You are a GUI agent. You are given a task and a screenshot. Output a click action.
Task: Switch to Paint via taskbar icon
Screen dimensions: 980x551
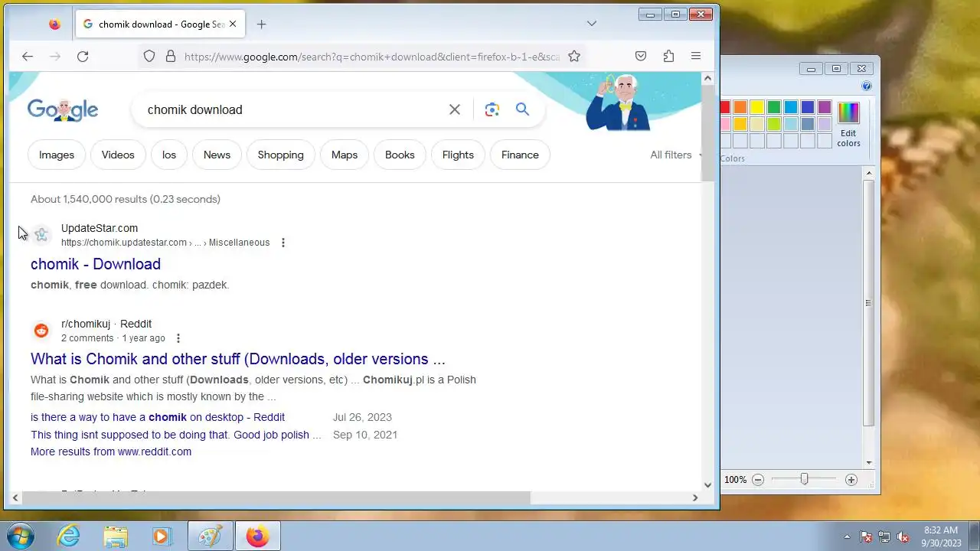click(x=210, y=536)
